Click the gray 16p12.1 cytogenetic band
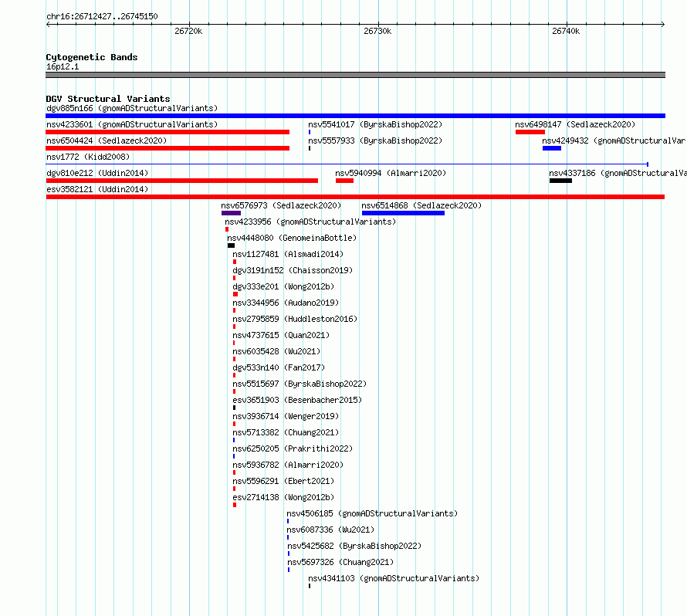 [x=355, y=75]
